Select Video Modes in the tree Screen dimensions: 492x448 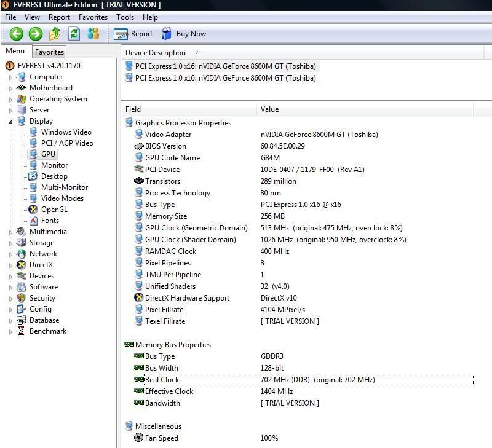(x=62, y=198)
